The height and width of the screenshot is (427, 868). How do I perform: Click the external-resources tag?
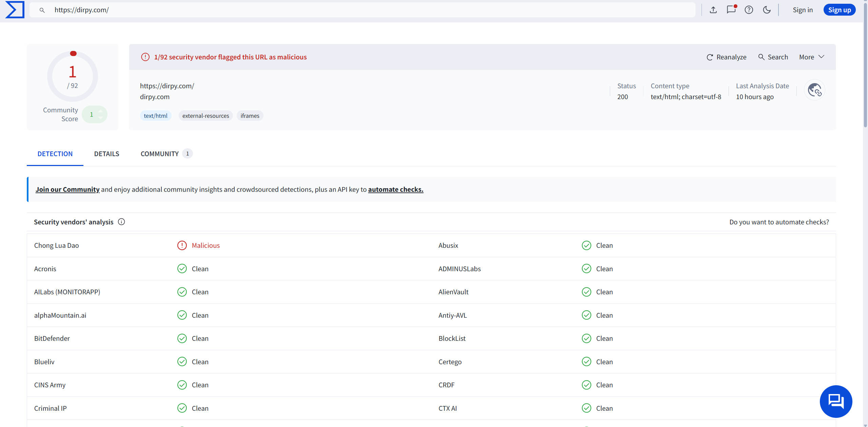point(205,116)
